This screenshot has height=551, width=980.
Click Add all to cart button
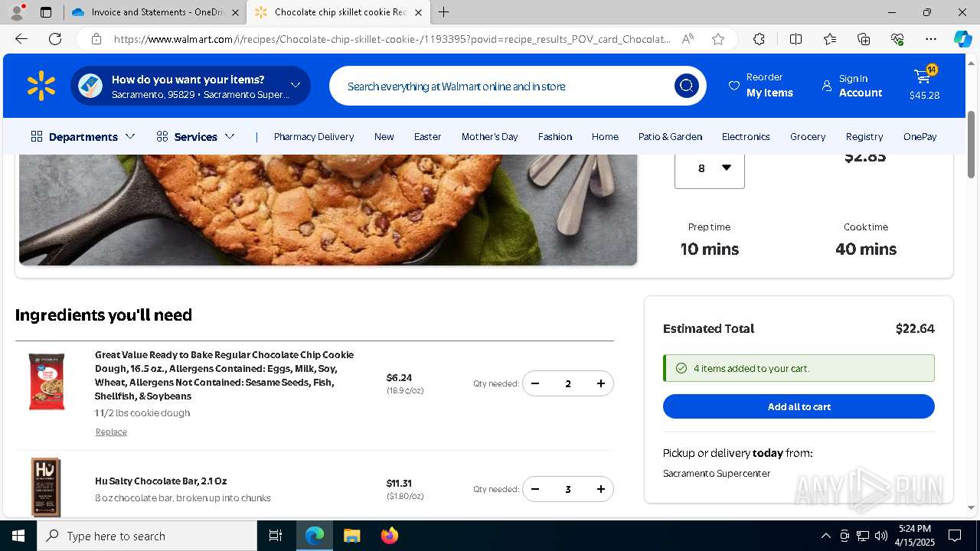(799, 406)
